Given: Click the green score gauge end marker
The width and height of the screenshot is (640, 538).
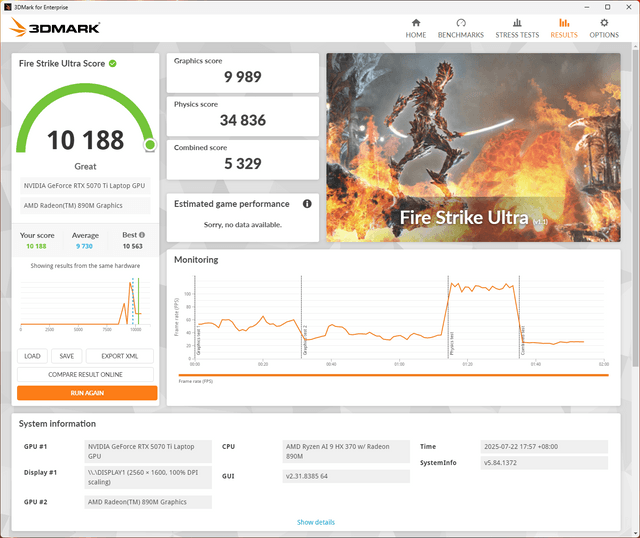Looking at the screenshot, I should tap(150, 145).
